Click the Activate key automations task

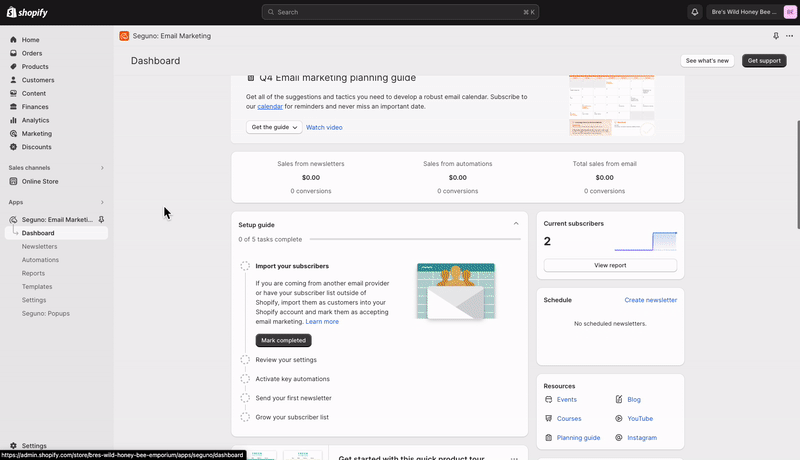pos(292,379)
